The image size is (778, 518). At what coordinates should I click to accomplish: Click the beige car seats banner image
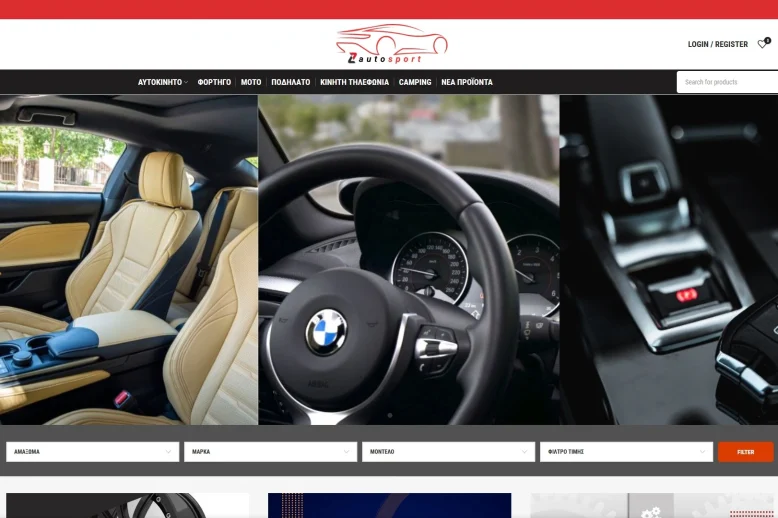[129, 260]
